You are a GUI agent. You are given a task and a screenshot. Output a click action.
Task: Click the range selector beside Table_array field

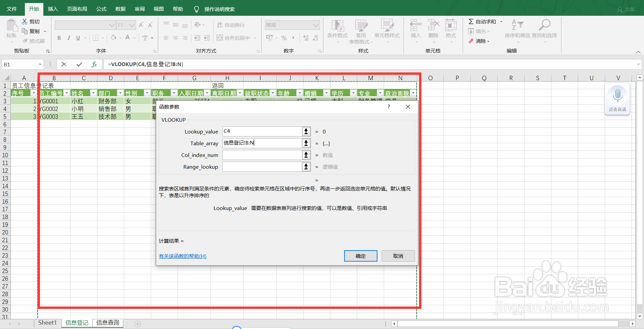[306, 143]
